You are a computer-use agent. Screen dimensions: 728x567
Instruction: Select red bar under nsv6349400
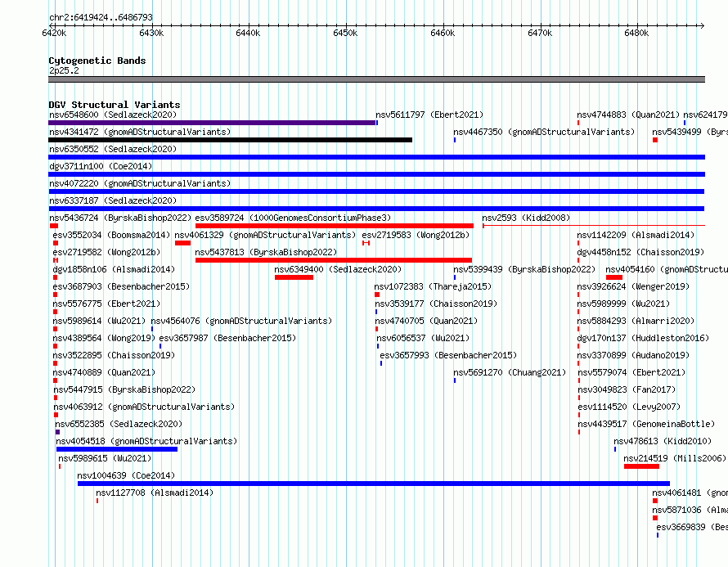coord(294,277)
